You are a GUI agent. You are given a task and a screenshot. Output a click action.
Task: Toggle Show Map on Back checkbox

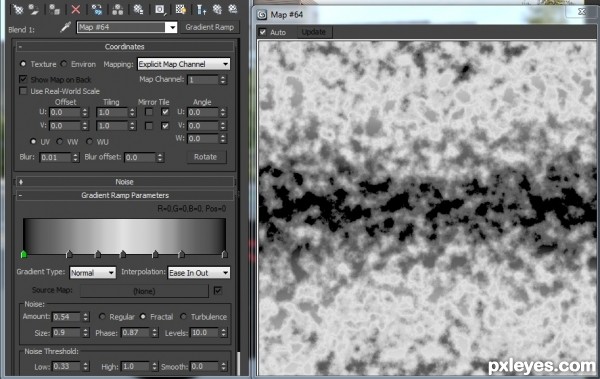pyautogui.click(x=23, y=79)
